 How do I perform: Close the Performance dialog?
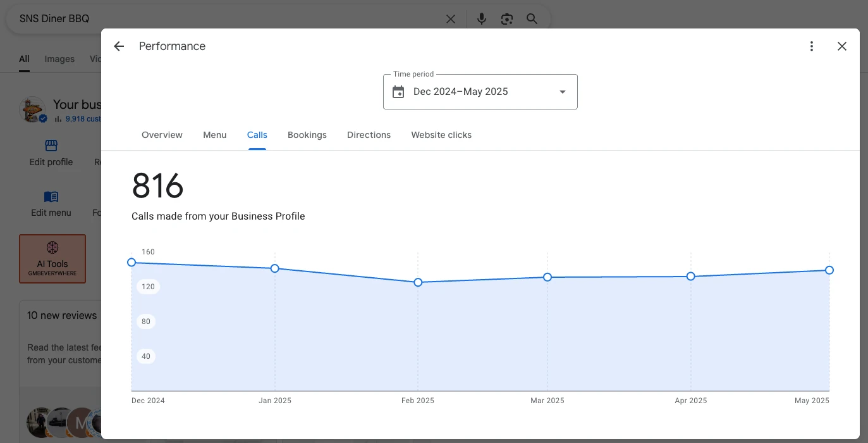(842, 46)
